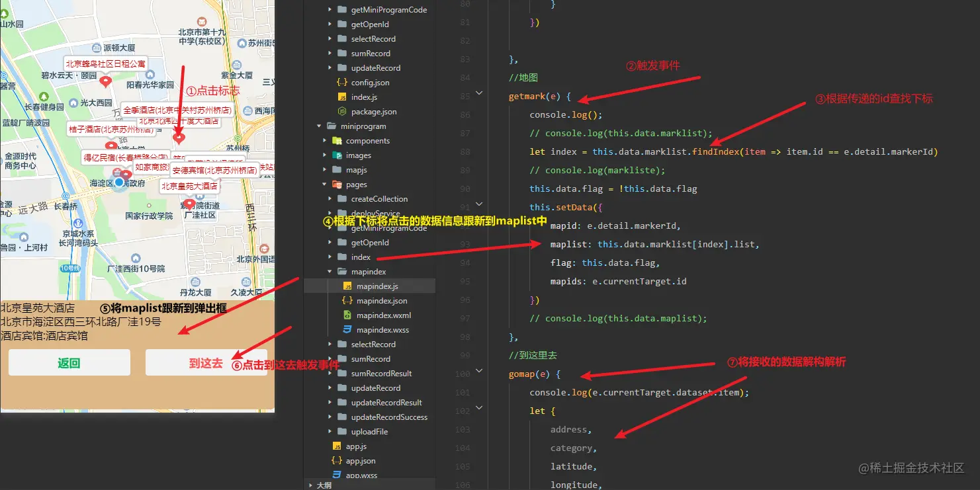
Task: Click the braces icon beside mapindex.json
Action: [x=347, y=301]
